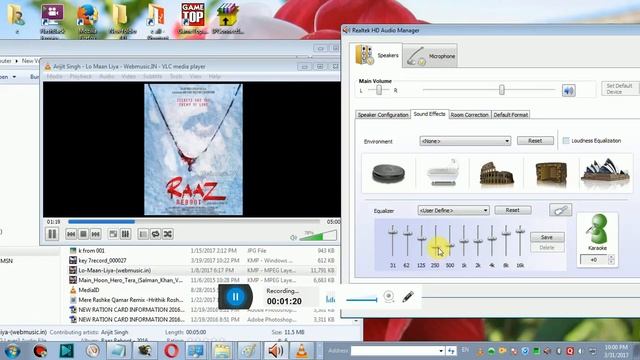Click the recorder pencil annotation icon

(x=407, y=297)
